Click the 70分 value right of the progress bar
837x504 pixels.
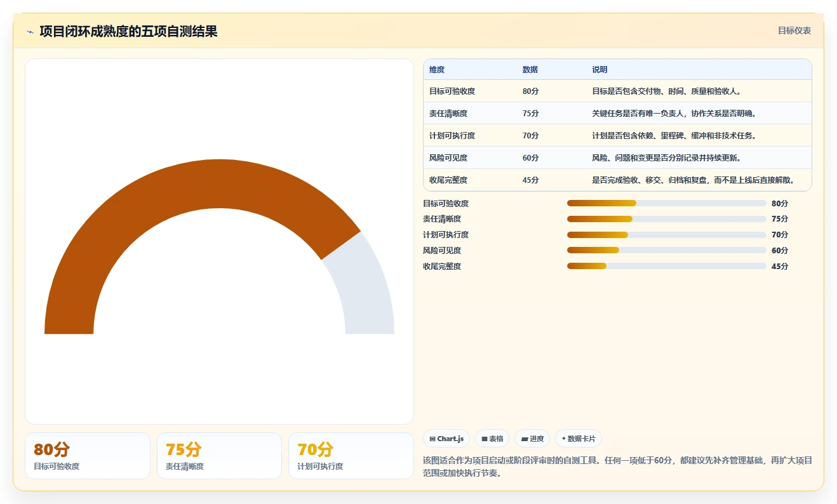(x=780, y=235)
